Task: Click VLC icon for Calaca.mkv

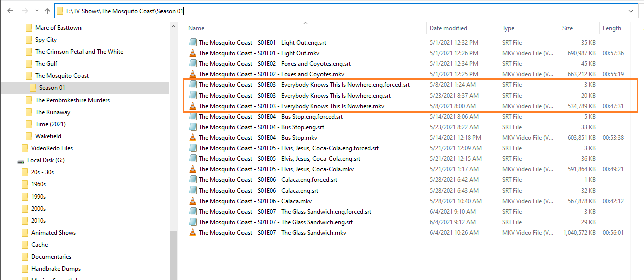Action: 192,201
